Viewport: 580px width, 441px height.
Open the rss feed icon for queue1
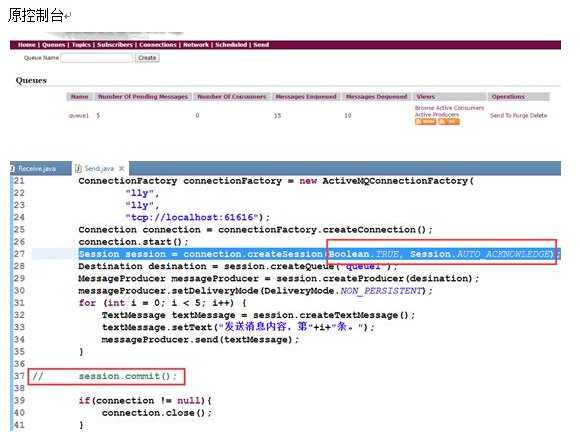(449, 122)
